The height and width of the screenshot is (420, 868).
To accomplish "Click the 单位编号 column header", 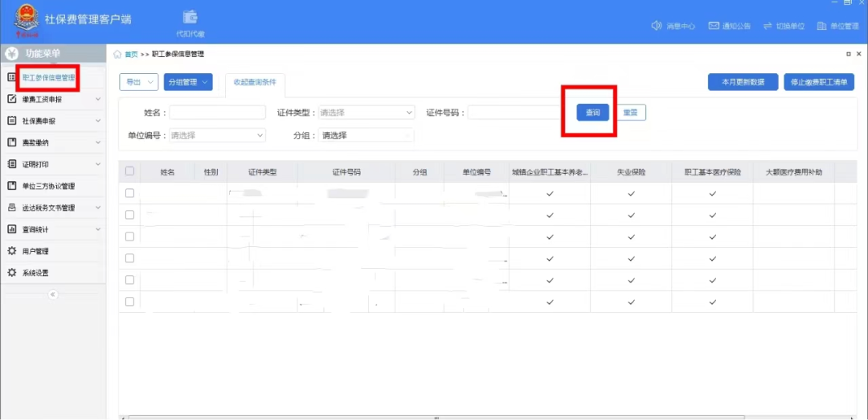I will click(477, 172).
